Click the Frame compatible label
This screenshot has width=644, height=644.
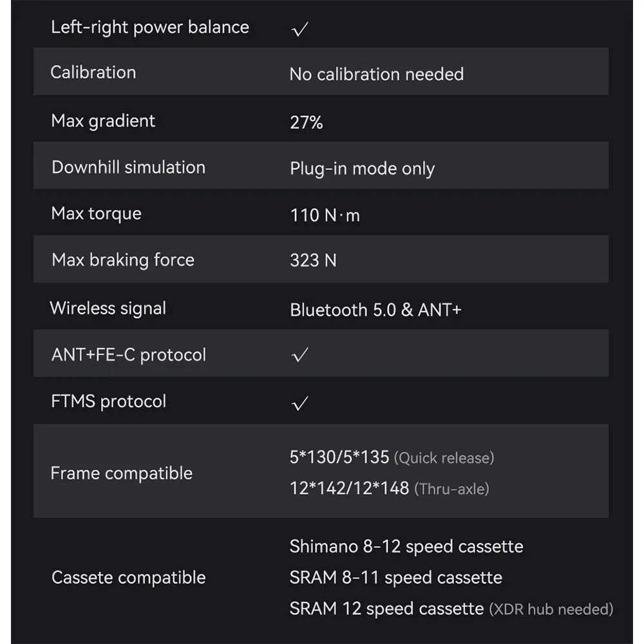(121, 473)
